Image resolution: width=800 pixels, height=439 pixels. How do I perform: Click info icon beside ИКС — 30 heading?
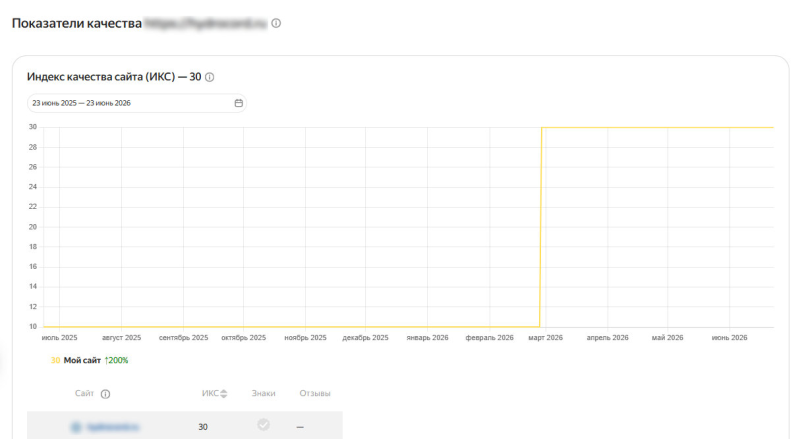pyautogui.click(x=210, y=77)
